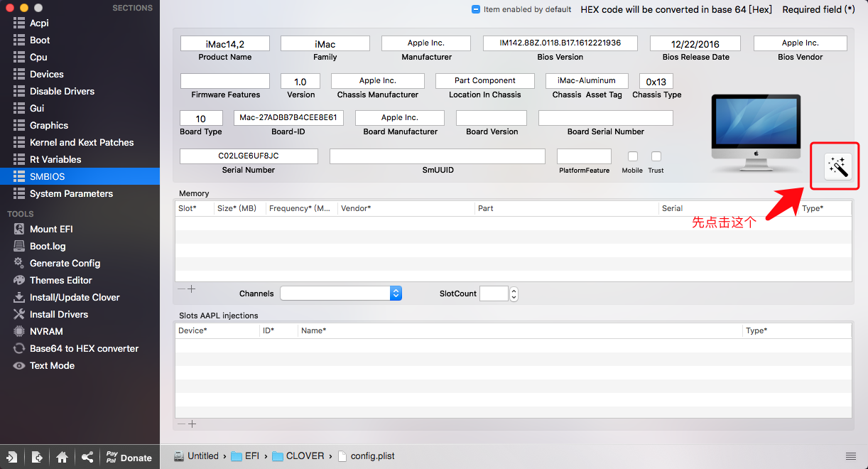This screenshot has height=469, width=868.
Task: Open the Disable Drivers section
Action: 80,91
